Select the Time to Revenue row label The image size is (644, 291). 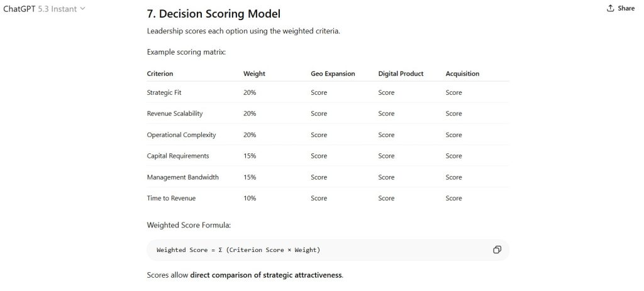(171, 198)
